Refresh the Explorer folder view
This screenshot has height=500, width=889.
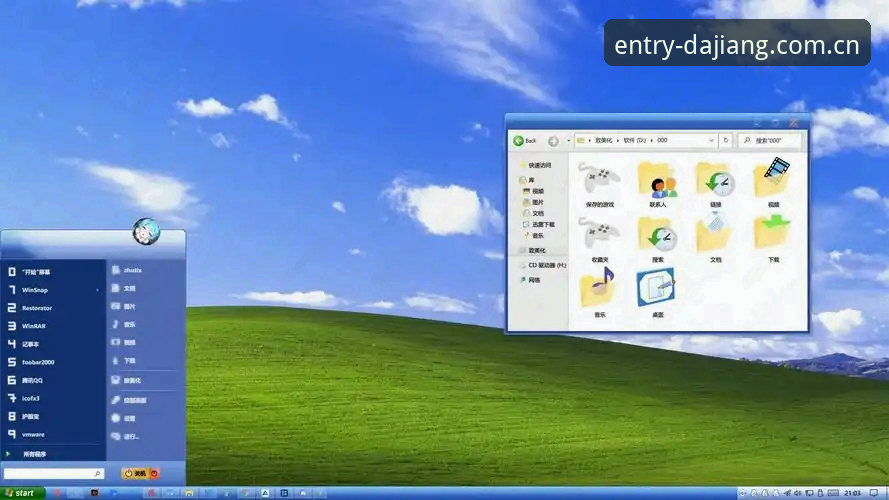pos(726,140)
